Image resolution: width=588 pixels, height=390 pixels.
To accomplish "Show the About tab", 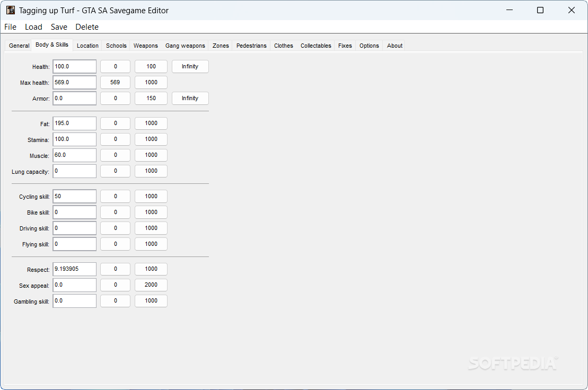I will pyautogui.click(x=394, y=46).
